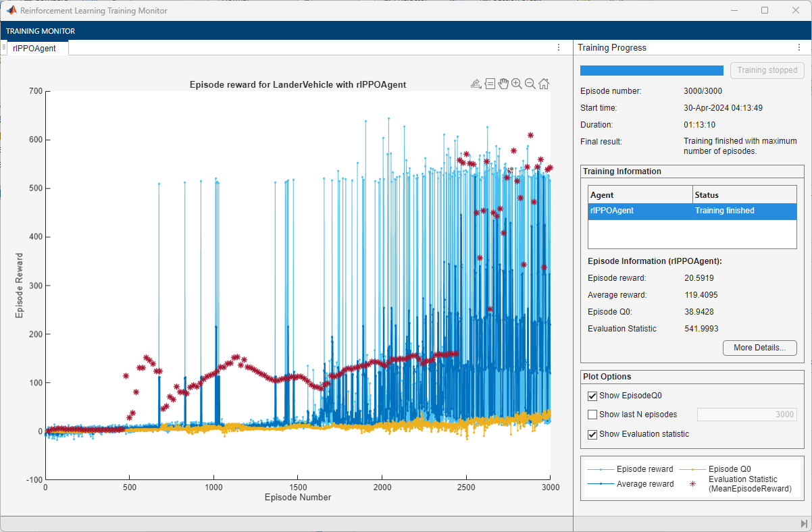The width and height of the screenshot is (812, 532).
Task: Select the TRAINING MONITOR ribbon tab
Action: pos(41,31)
